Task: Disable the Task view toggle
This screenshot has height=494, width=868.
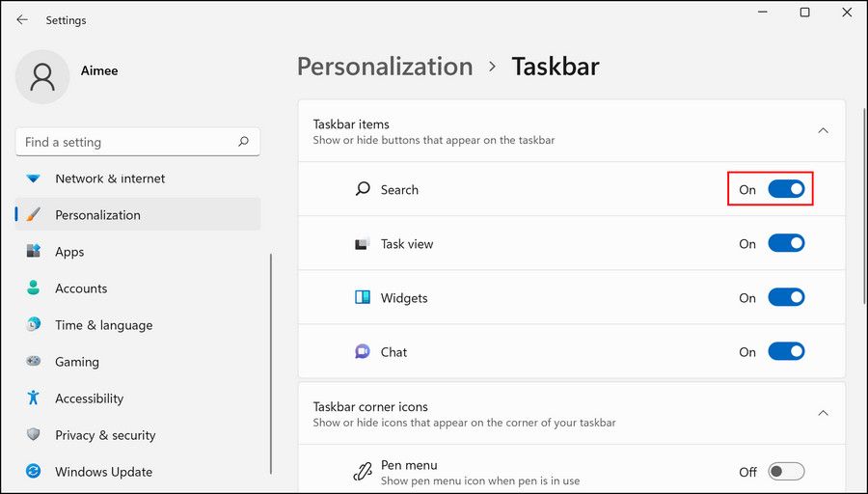Action: [786, 244]
